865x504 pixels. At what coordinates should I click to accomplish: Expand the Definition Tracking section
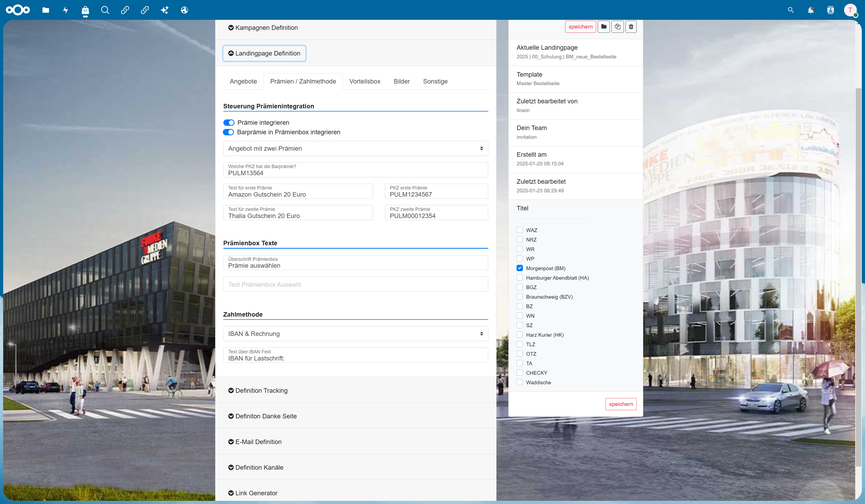[258, 390]
